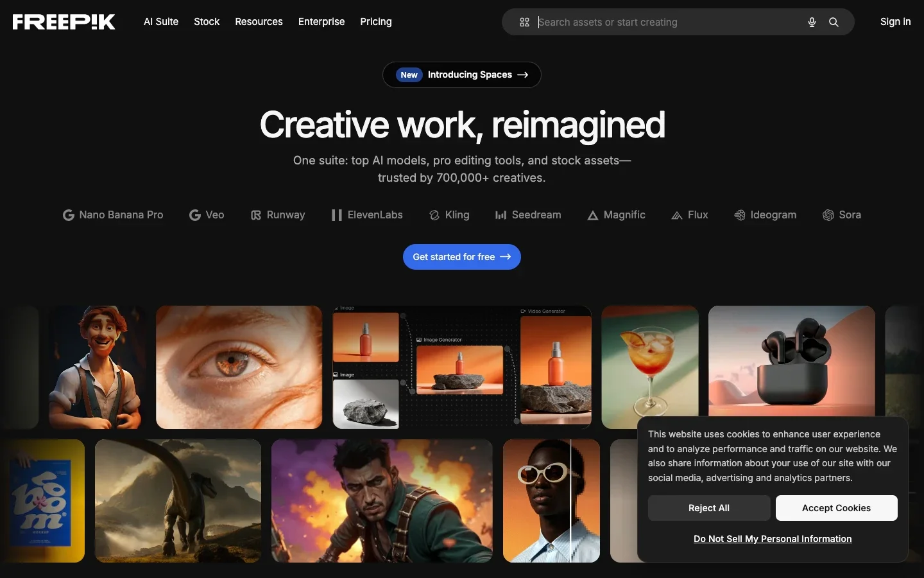Screen dimensions: 924x578
Task: Activate voice search with the microphone icon
Action: tap(812, 22)
